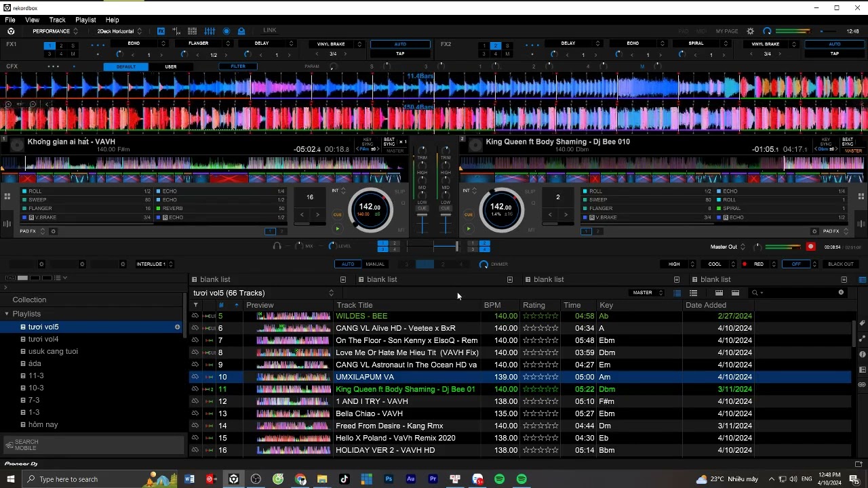Click the CUE button on deck 1

(337, 215)
